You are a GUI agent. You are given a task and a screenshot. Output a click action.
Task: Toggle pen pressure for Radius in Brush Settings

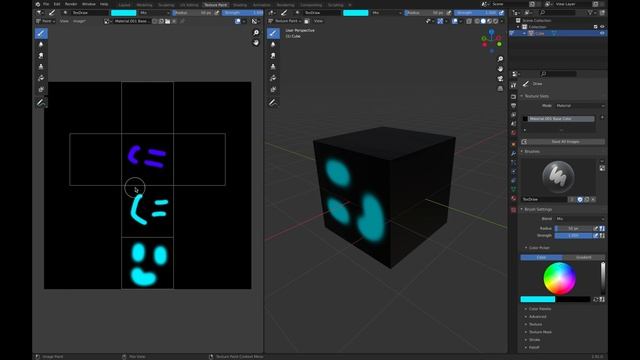[x=596, y=229]
